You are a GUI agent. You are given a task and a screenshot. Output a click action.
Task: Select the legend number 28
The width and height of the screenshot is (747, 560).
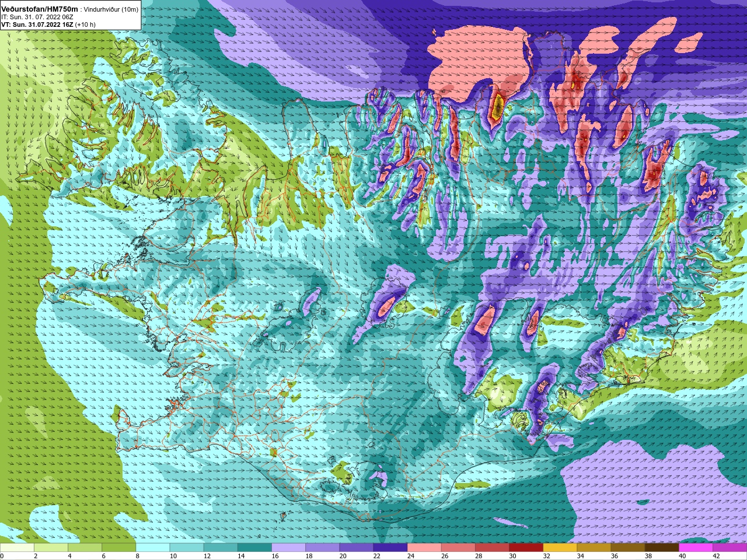[478, 556]
